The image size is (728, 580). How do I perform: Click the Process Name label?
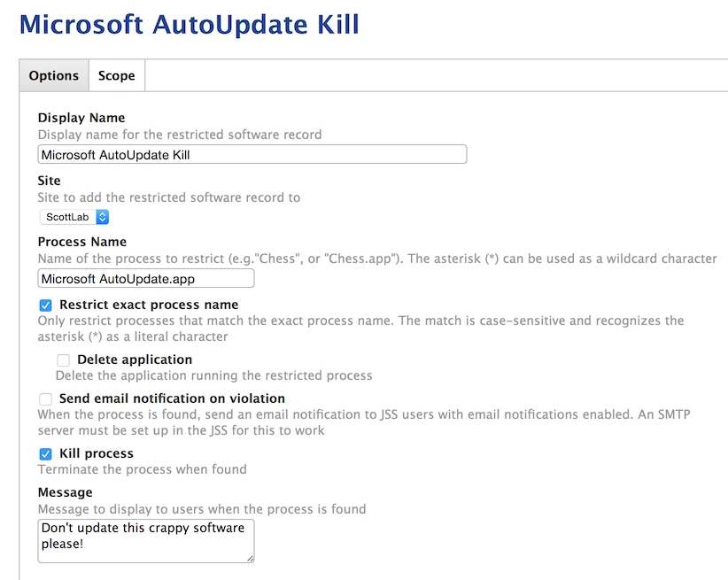(82, 242)
